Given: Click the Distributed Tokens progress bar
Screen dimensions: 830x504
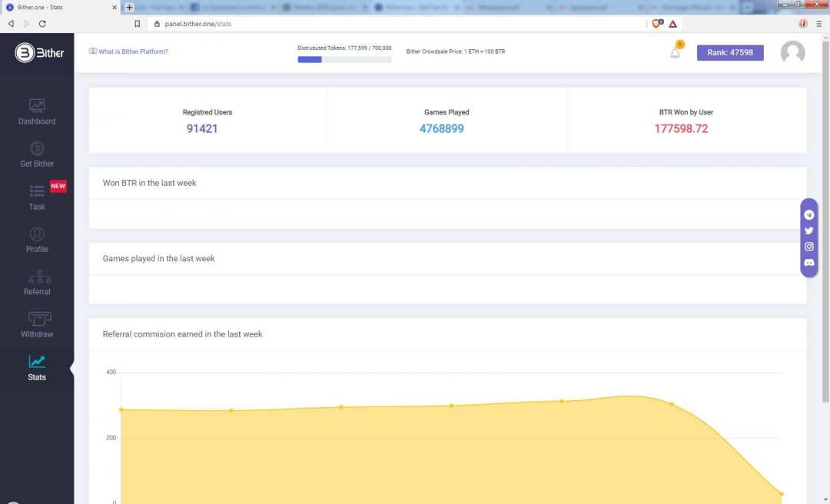Looking at the screenshot, I should click(x=344, y=59).
